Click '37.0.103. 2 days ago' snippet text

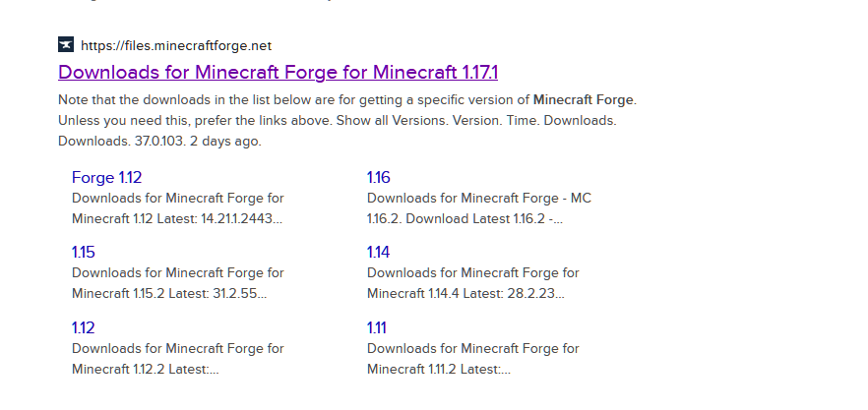[198, 142]
